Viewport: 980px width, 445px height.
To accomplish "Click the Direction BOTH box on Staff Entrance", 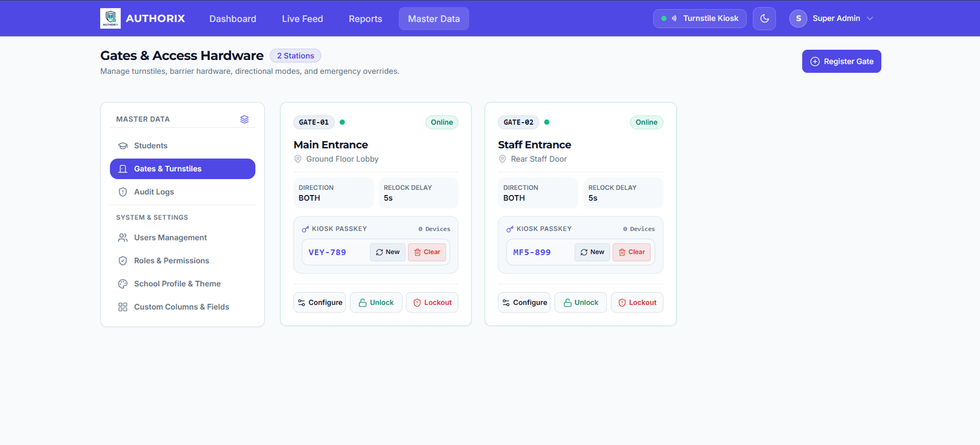I will click(x=538, y=193).
